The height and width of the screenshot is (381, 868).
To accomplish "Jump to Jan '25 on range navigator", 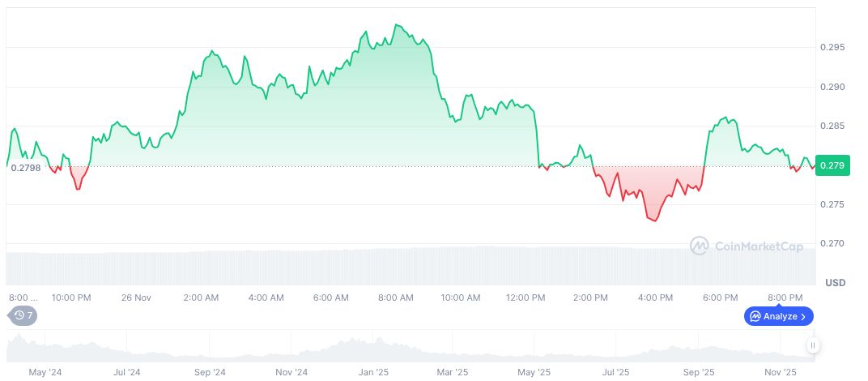I will tap(372, 372).
